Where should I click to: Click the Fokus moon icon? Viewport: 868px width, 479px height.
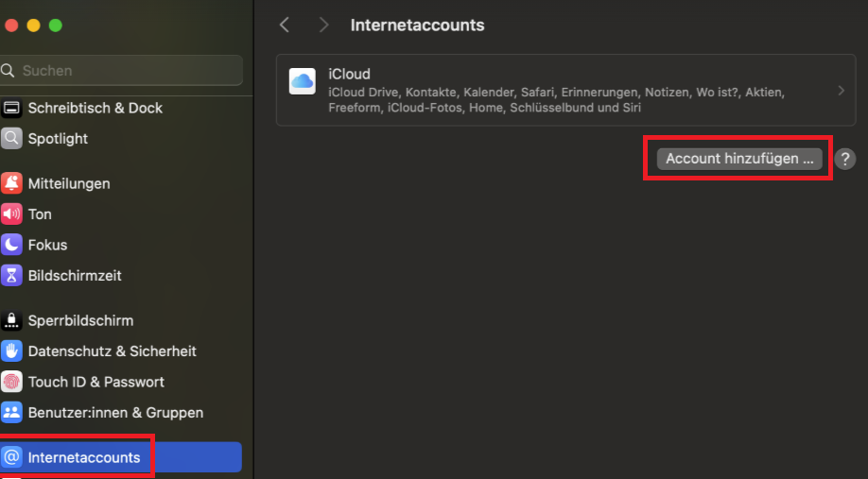click(x=11, y=245)
